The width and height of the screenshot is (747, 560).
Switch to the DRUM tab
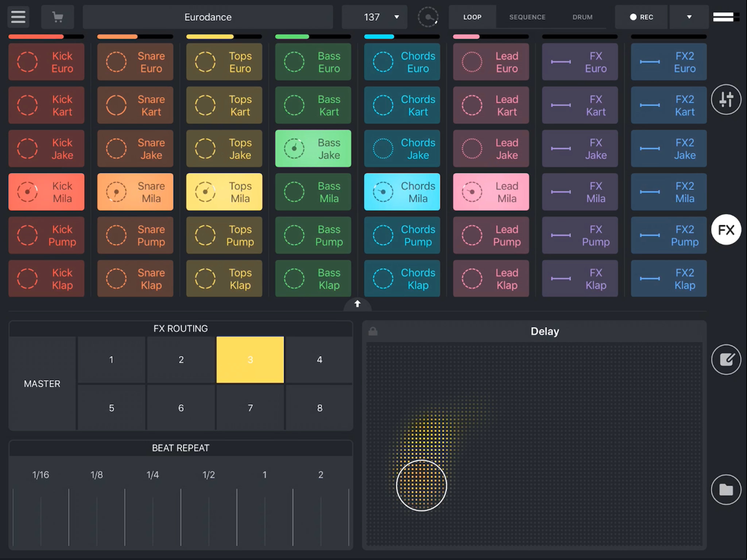click(x=582, y=17)
